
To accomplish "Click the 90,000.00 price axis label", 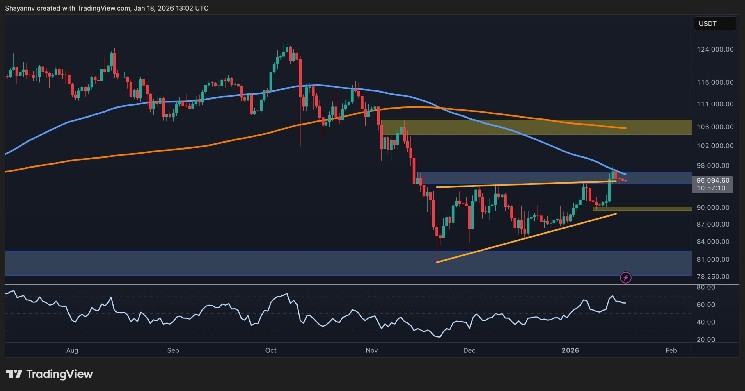I will (x=713, y=208).
